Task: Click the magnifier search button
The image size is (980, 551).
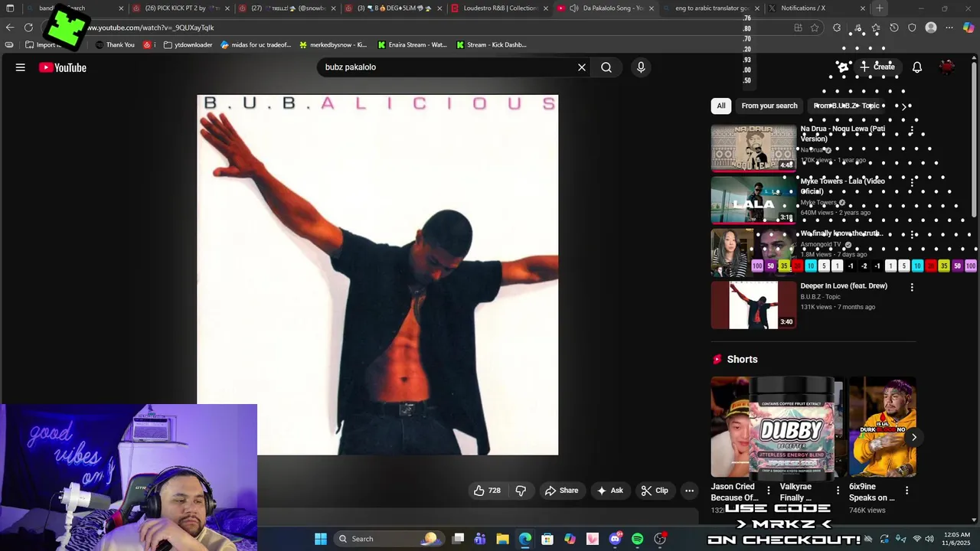Action: [x=606, y=67]
